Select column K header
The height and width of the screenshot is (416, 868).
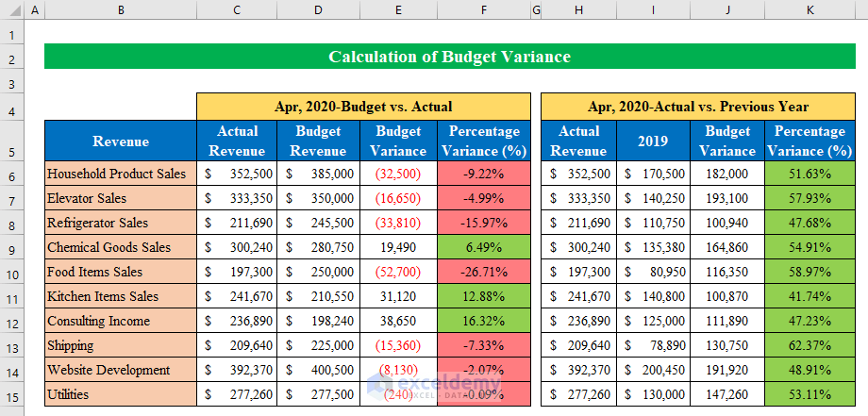(810, 9)
